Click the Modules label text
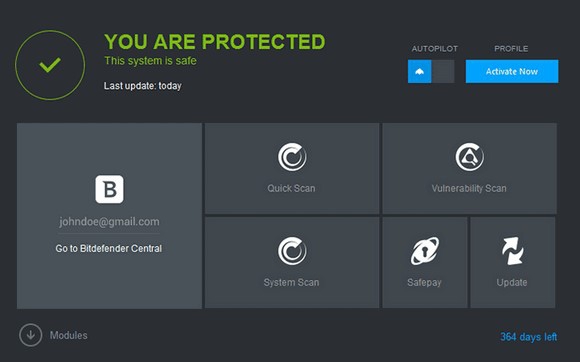The width and height of the screenshot is (580, 362). coord(69,335)
